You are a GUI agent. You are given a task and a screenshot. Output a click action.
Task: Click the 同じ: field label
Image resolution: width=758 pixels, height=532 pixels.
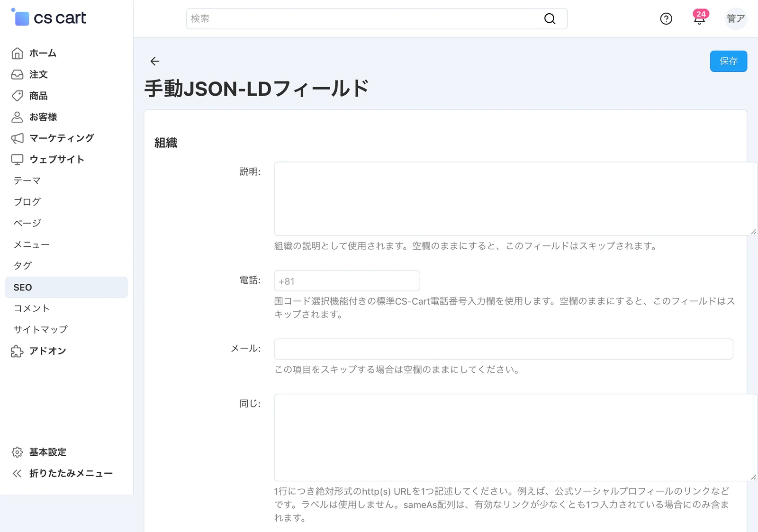pos(250,404)
